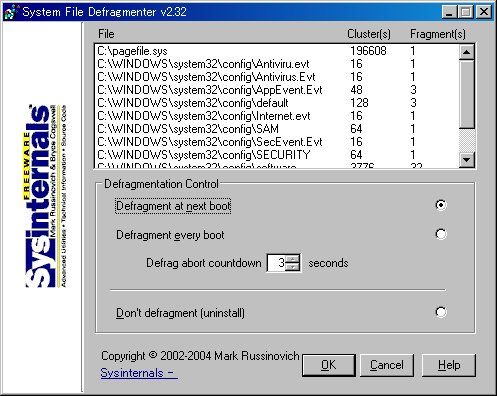Viewport: 497px width, 396px height.
Task: Click the Cancel button
Action: pyautogui.click(x=387, y=365)
